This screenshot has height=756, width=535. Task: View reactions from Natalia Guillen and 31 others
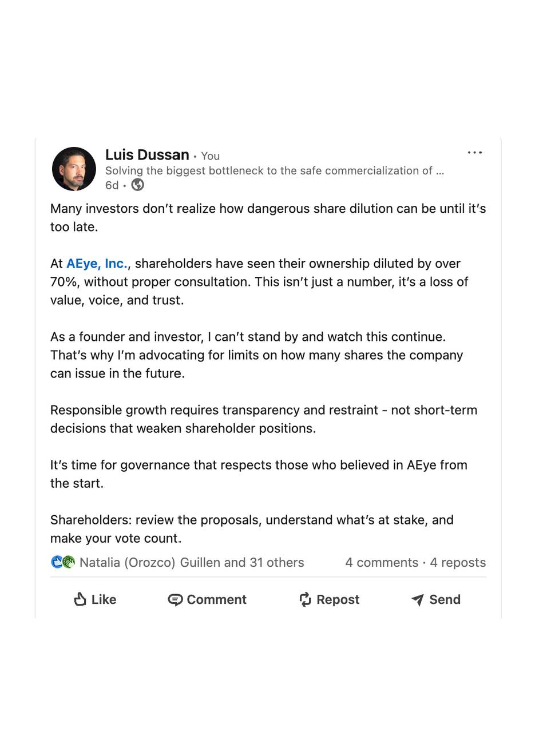[x=192, y=563]
